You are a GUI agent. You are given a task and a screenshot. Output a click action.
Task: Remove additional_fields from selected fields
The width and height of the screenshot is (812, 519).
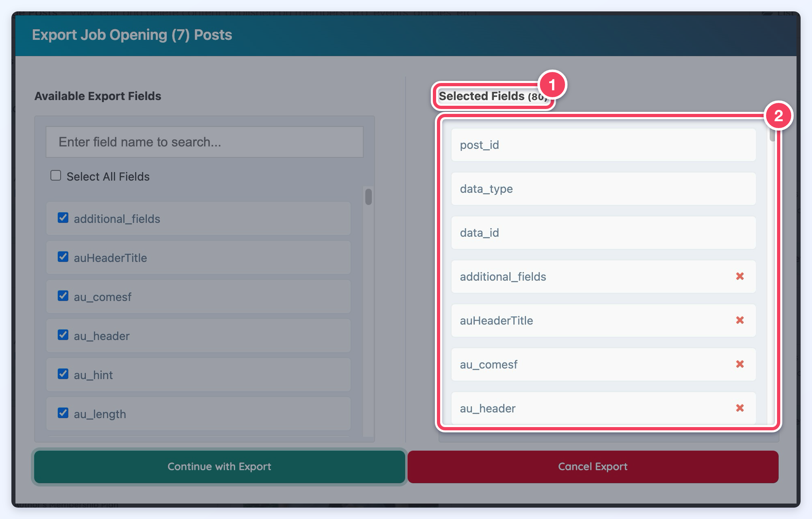740,276
